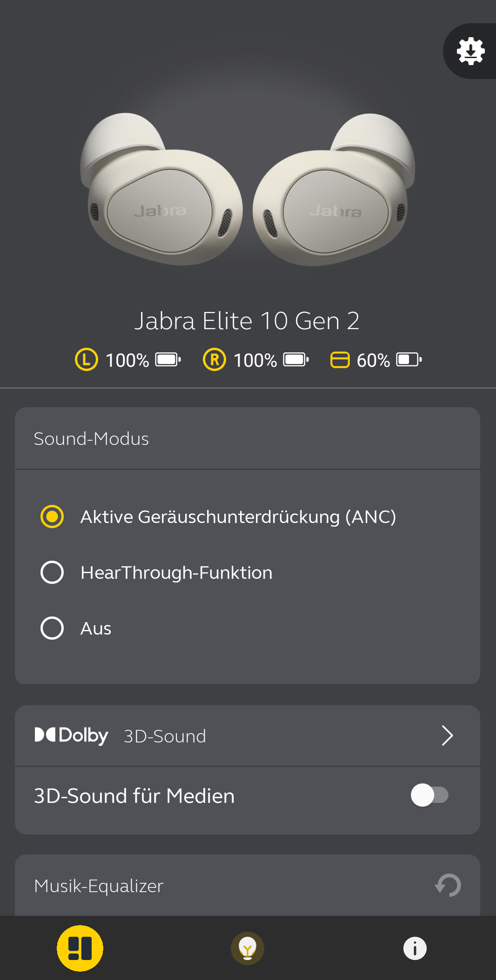Enable the 3D-Sound für Medien switch
The image size is (496, 980).
click(x=429, y=795)
